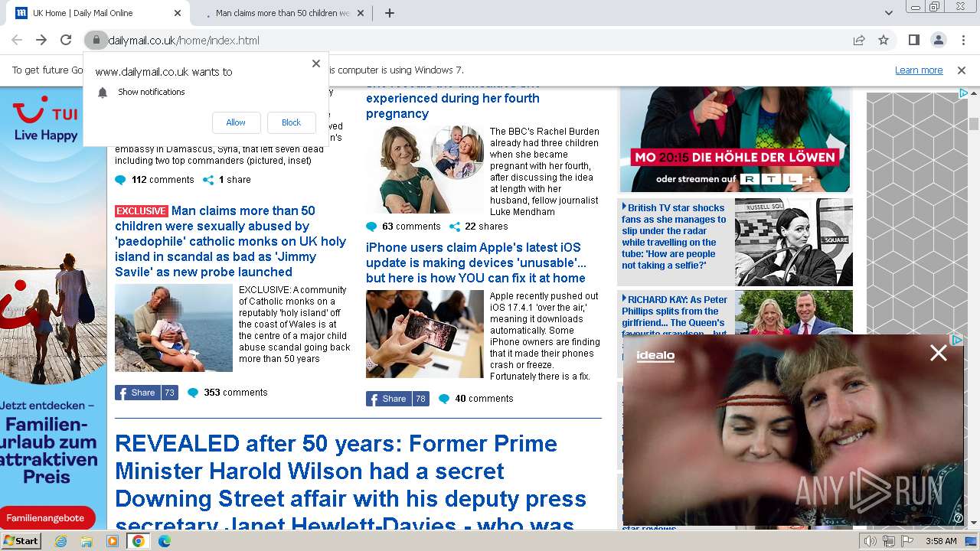View the iPhone article thumbnail

424,334
